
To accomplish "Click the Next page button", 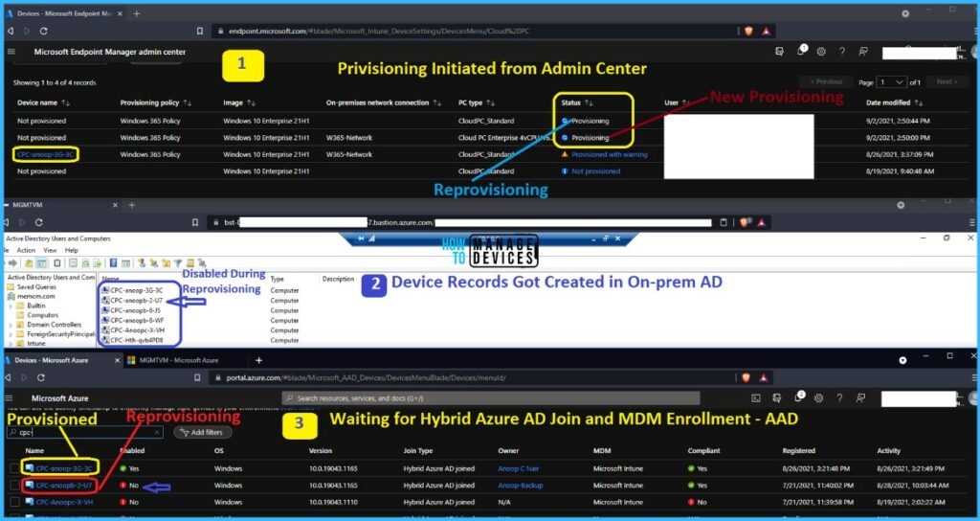I will pos(947,82).
